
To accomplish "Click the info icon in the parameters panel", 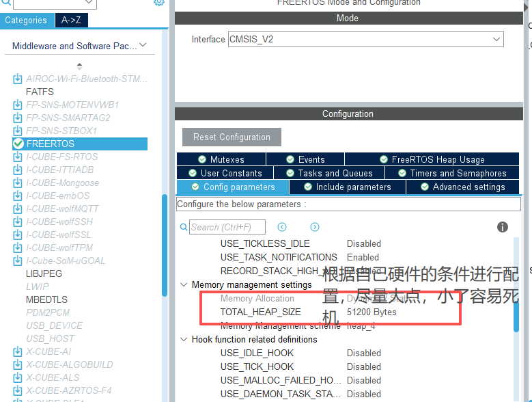I will [503, 227].
